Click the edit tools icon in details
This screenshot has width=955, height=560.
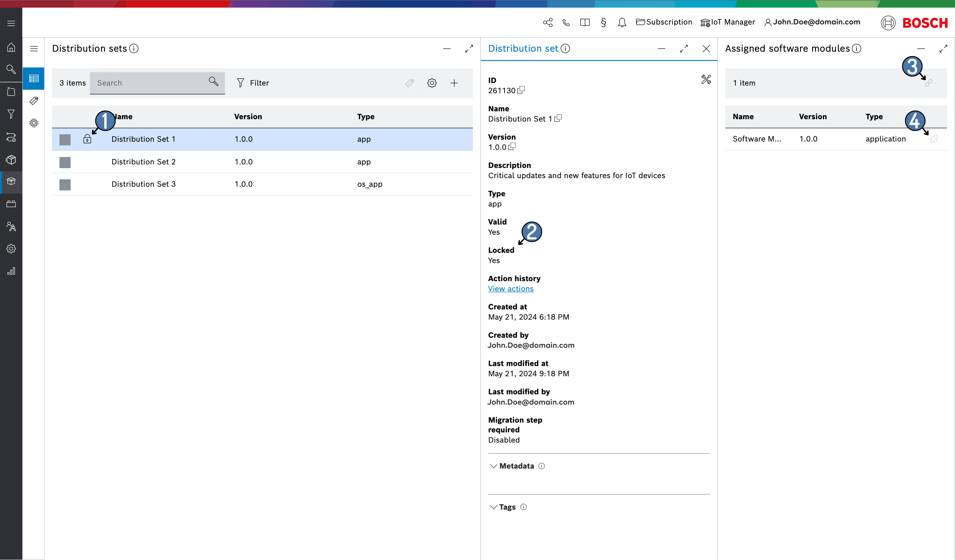(x=706, y=79)
